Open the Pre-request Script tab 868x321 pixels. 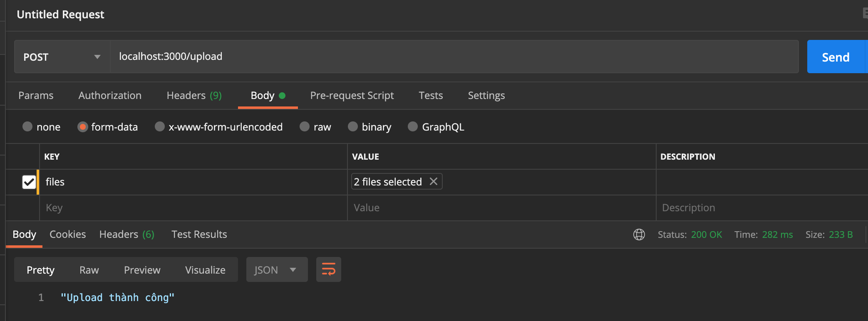[352, 96]
